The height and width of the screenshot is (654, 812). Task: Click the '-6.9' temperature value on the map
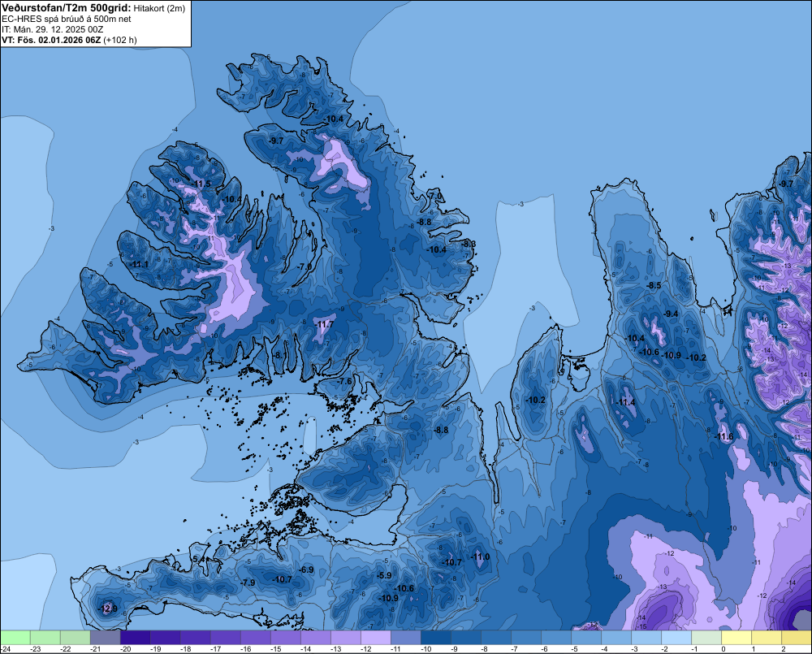(x=307, y=569)
